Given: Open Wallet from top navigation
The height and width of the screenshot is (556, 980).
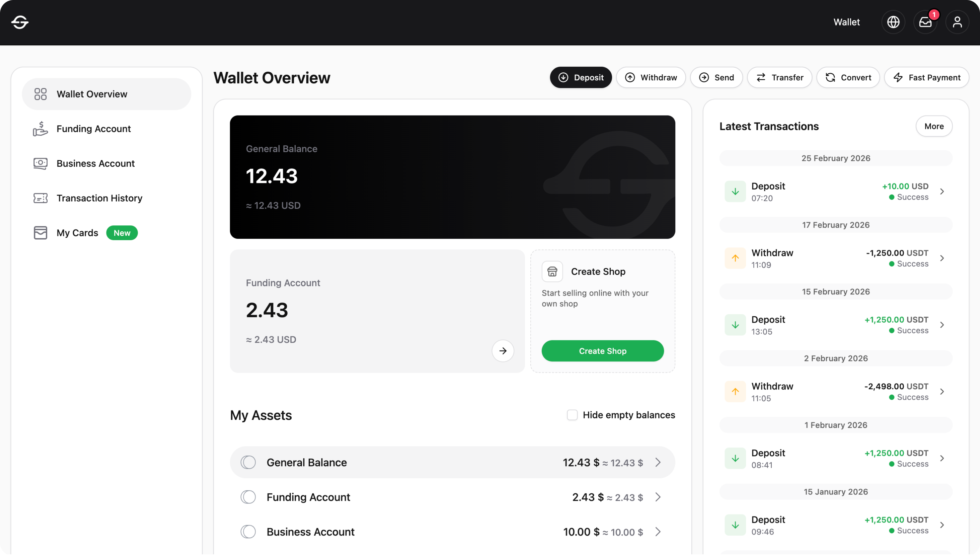Looking at the screenshot, I should [846, 22].
